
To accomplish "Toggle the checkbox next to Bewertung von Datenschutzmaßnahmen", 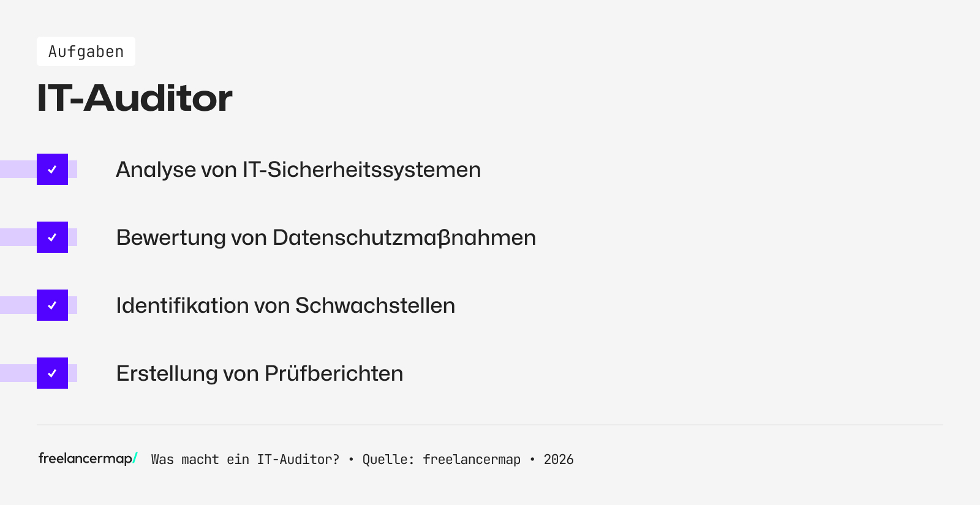I will [x=52, y=238].
